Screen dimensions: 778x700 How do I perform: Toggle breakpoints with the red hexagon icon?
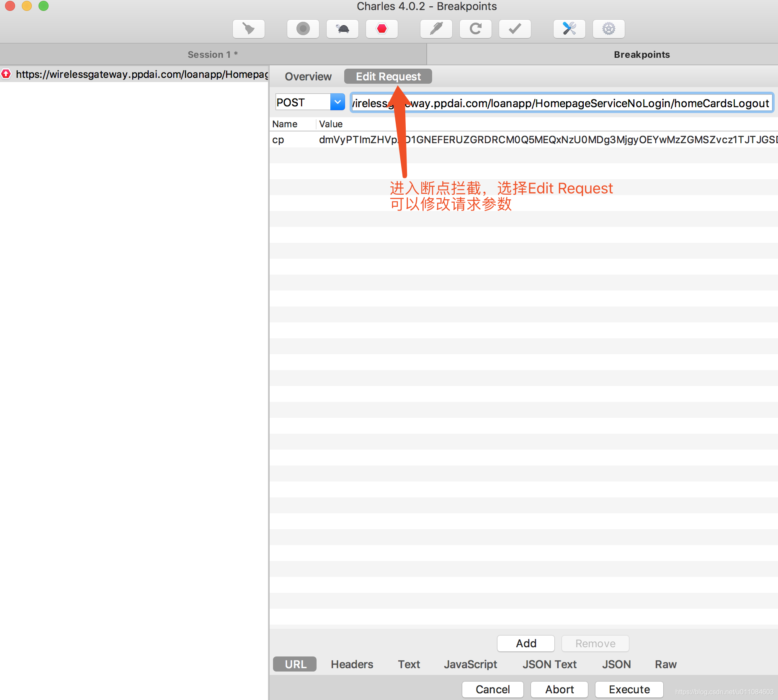click(382, 29)
